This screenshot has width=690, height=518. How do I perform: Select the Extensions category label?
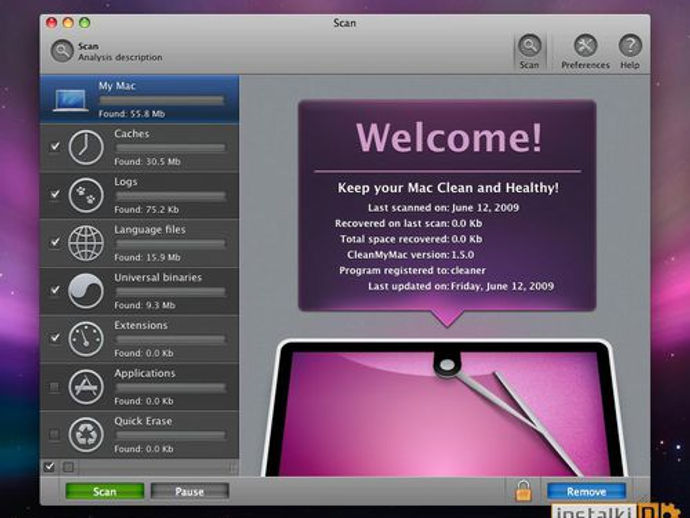click(141, 325)
